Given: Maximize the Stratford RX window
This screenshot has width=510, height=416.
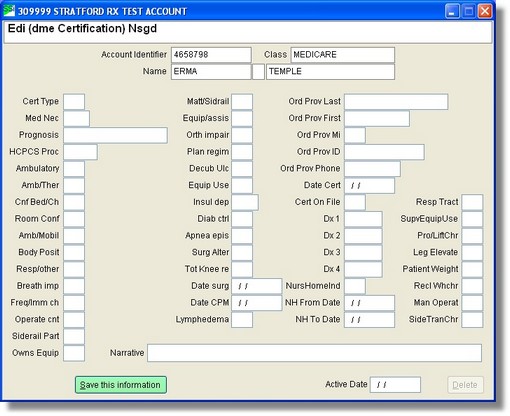Looking at the screenshot, I should click(x=469, y=11).
